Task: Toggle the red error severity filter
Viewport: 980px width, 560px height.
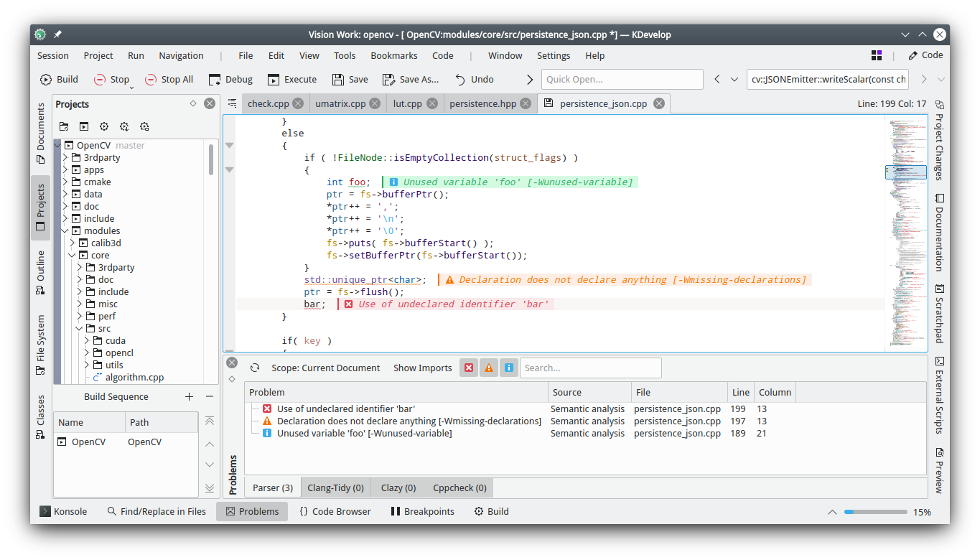Action: 469,368
